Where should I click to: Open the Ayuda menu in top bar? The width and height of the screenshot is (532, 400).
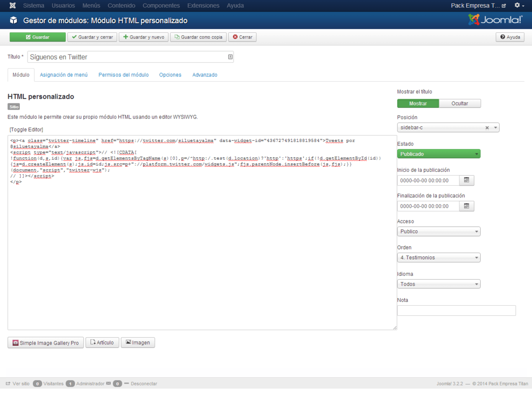pyautogui.click(x=235, y=5)
